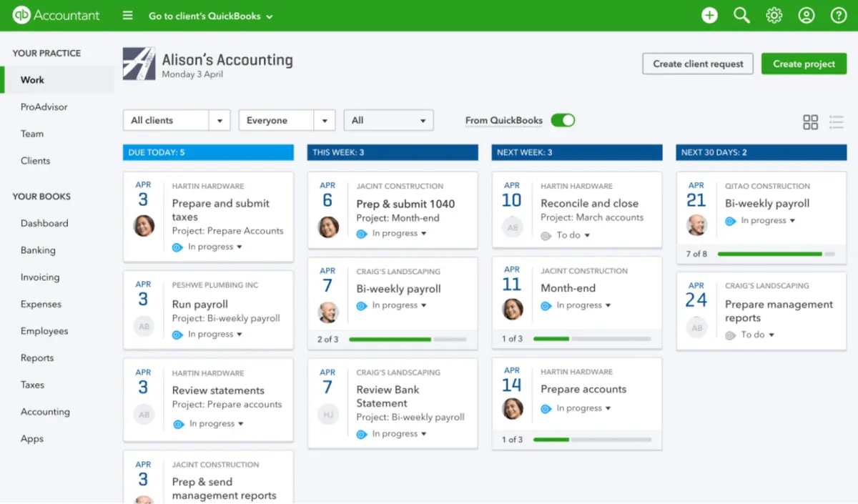Click status icon on Month-end card

[x=546, y=305]
